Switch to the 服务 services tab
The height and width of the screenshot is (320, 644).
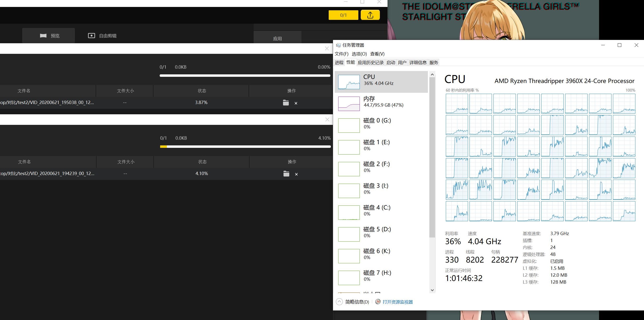click(x=434, y=63)
